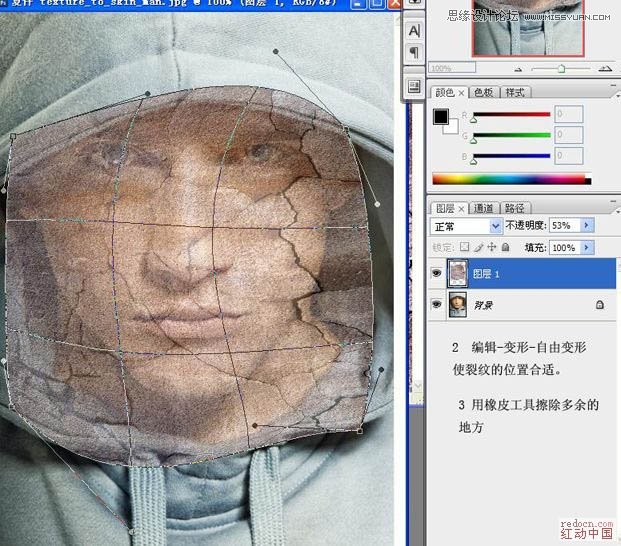Open the Character panel icon (A|)

pos(414,30)
